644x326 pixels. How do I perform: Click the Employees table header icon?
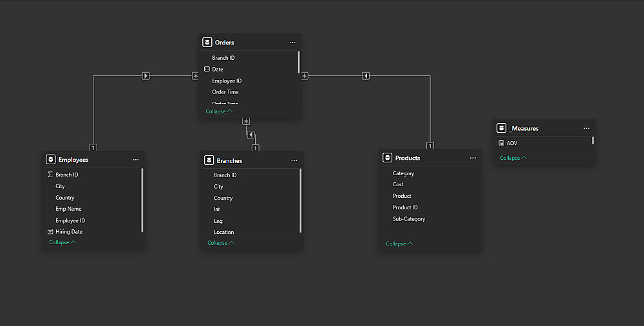tap(50, 160)
